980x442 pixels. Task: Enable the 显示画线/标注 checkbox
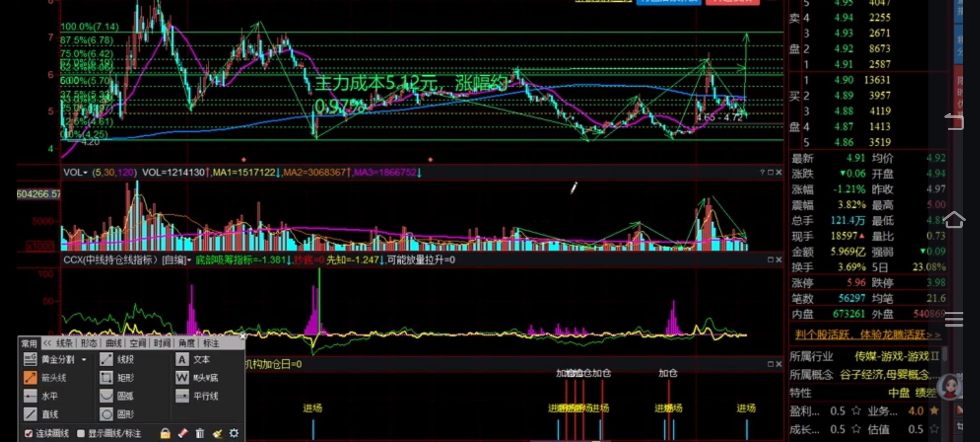(81, 433)
